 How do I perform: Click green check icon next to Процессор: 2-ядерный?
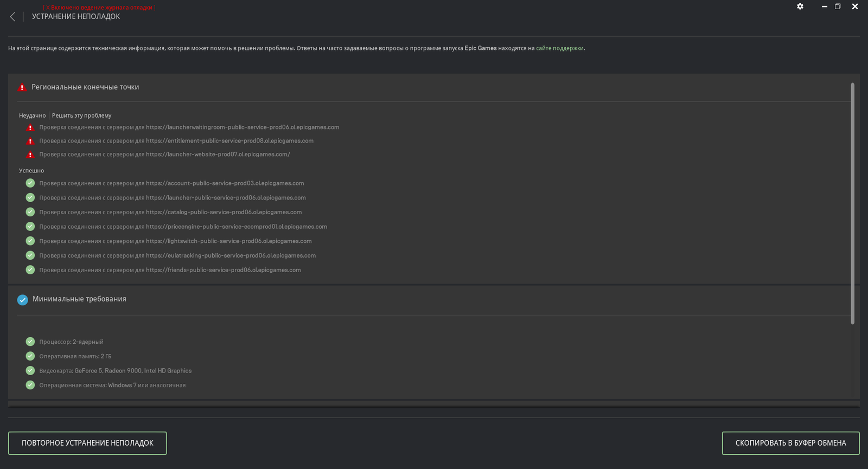coord(30,342)
